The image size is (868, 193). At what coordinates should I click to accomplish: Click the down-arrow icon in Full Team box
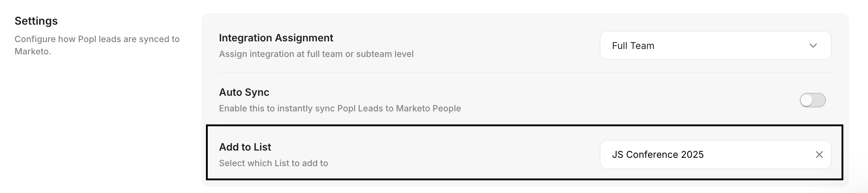click(813, 46)
